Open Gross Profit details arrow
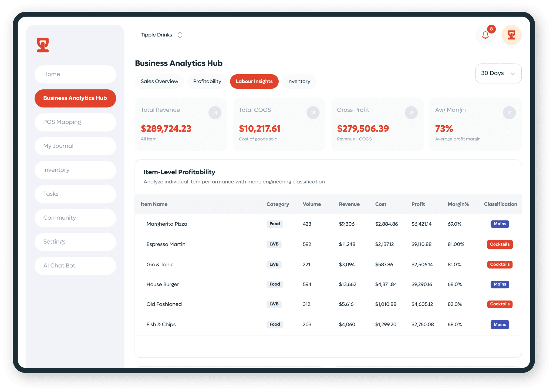Viewport: 553px width, 392px height. coord(411,113)
